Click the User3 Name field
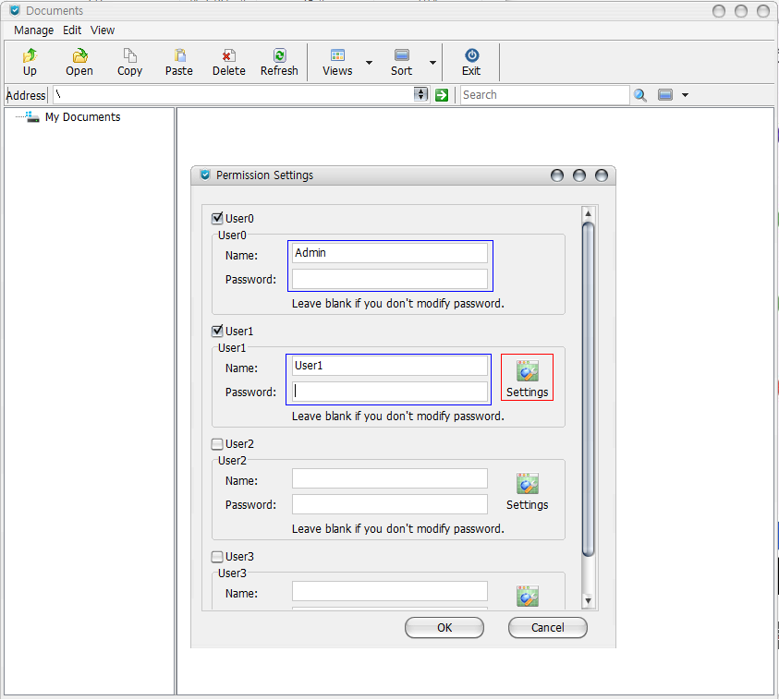The width and height of the screenshot is (779, 700). [390, 591]
